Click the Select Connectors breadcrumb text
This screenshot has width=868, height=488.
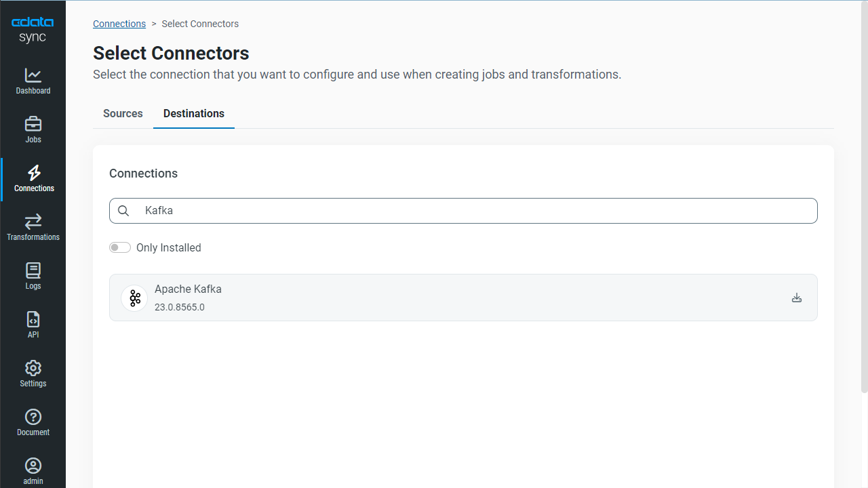coord(200,24)
